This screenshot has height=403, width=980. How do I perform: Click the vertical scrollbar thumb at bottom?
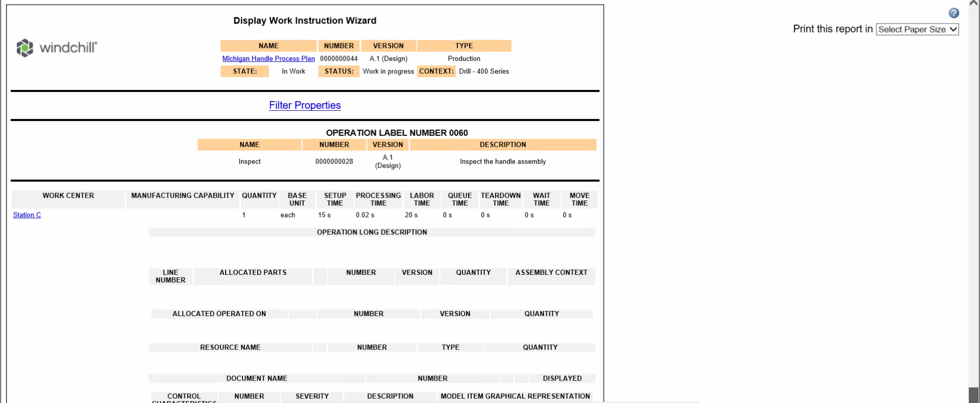974,395
